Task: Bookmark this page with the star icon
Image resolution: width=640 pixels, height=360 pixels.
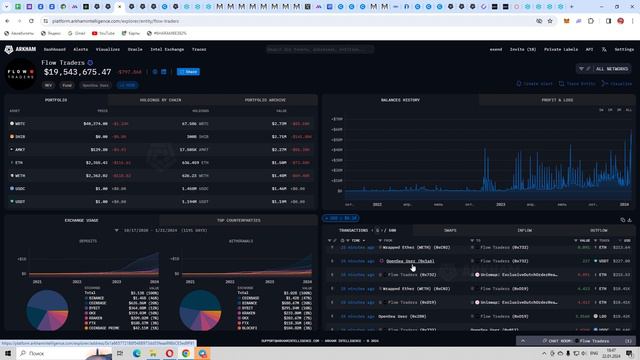Action: (550, 21)
